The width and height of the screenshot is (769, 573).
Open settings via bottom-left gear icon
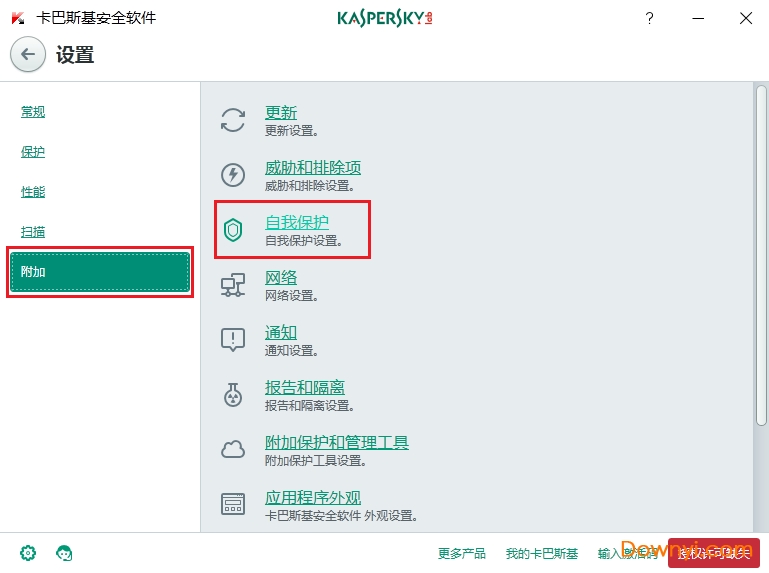pos(28,553)
